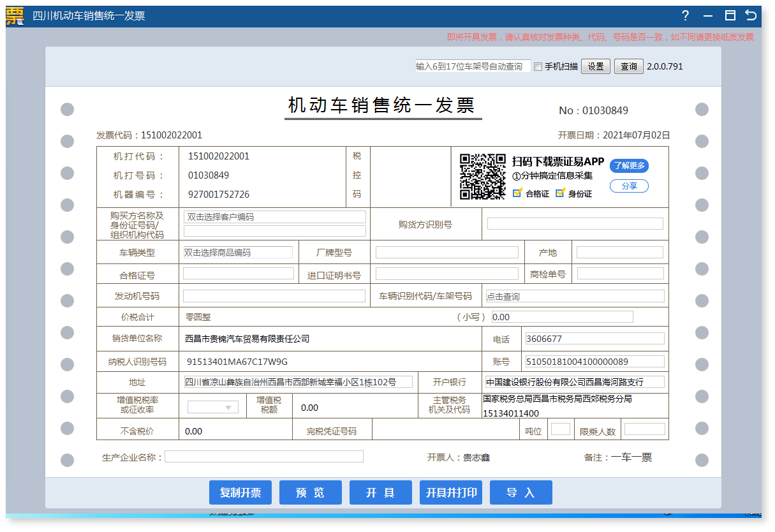The width and height of the screenshot is (775, 532).
Task: Click the back arrow in title bar
Action: click(x=751, y=15)
